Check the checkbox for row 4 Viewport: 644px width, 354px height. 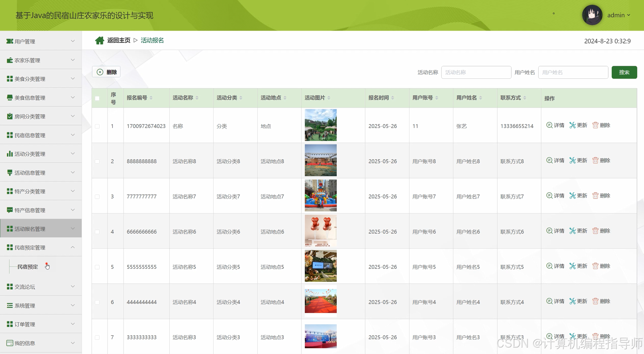tap(97, 232)
